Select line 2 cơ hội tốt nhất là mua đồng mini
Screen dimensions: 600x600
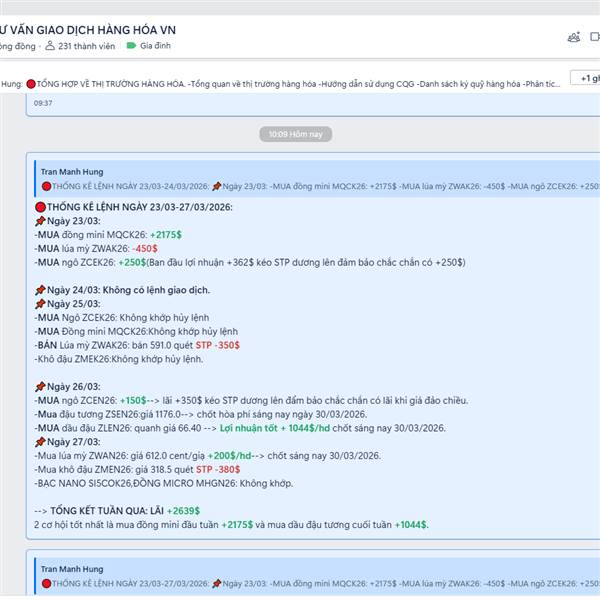click(x=231, y=525)
